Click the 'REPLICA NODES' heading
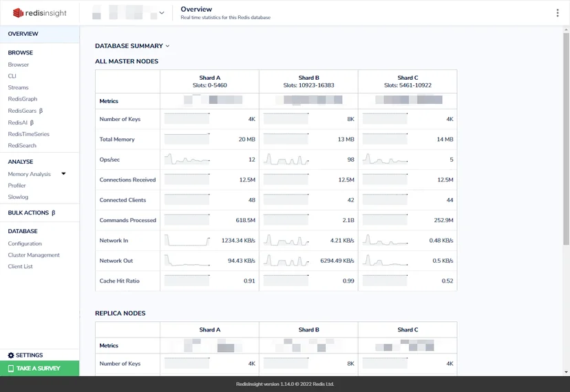Screen dimensions: 570x392 [x=120, y=313]
